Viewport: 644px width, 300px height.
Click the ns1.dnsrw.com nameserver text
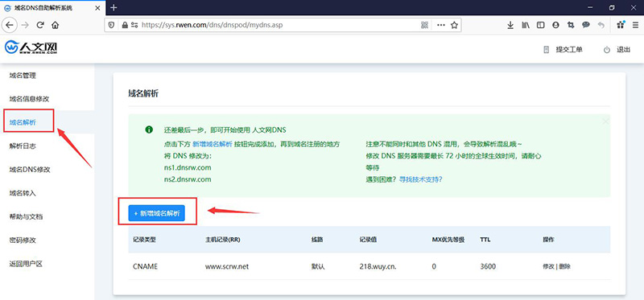coord(188,167)
